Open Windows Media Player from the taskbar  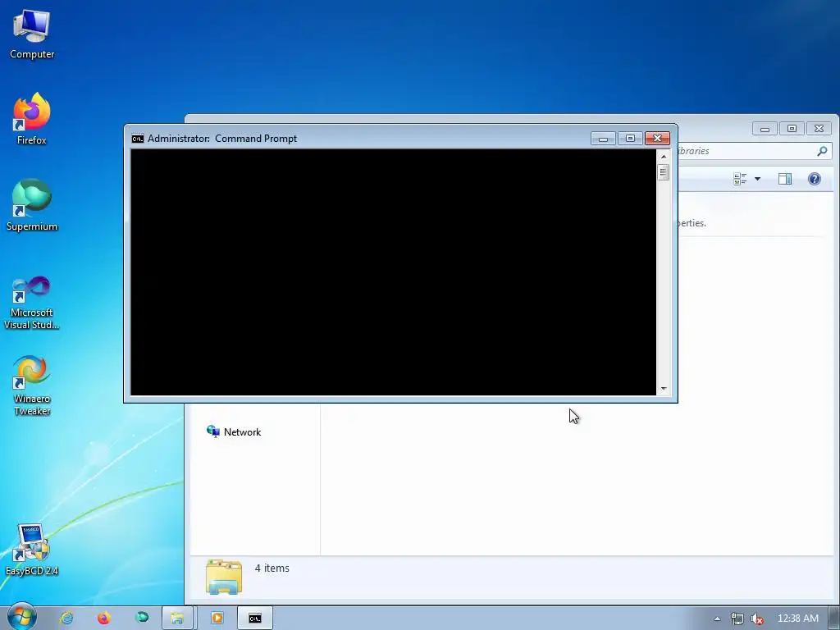point(217,619)
